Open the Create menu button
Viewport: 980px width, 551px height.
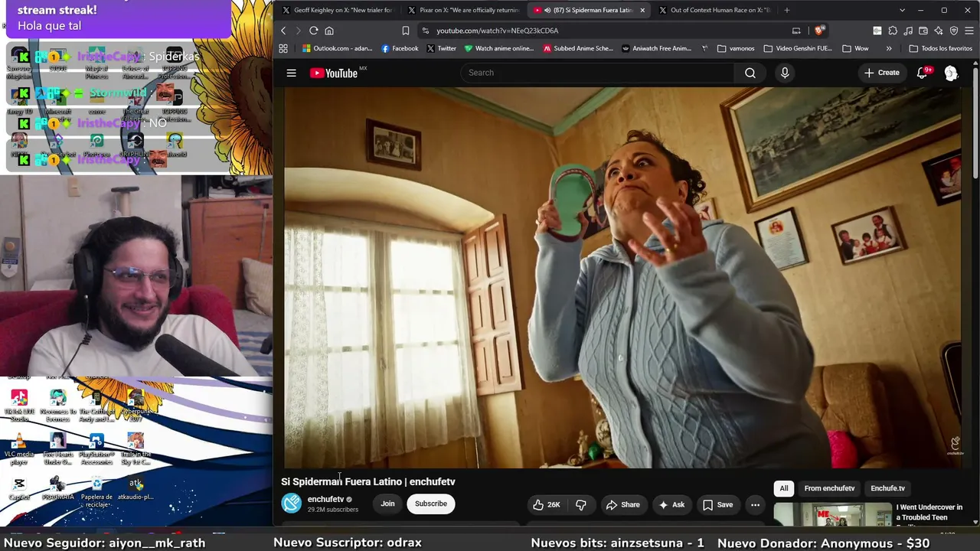(881, 73)
